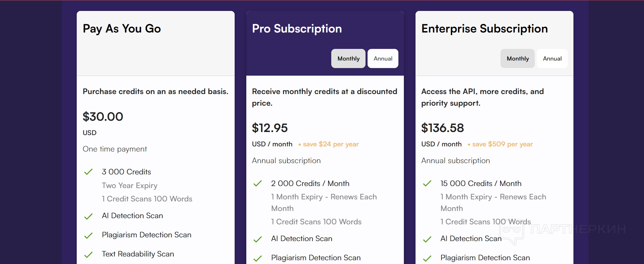Click the $30.00 one-time price
Image resolution: width=644 pixels, height=264 pixels.
[103, 117]
